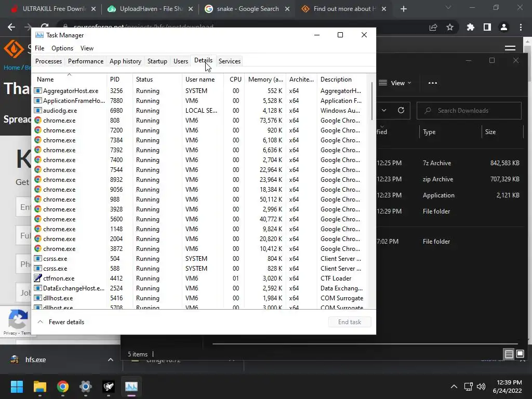Sort by the Status column header
Image resolution: width=532 pixels, height=399 pixels.
[157, 79]
